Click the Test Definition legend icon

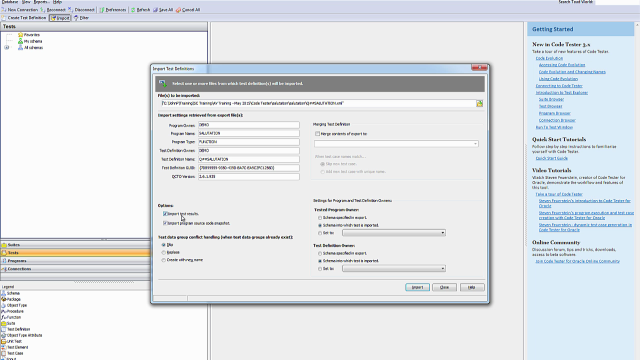(x=4, y=329)
